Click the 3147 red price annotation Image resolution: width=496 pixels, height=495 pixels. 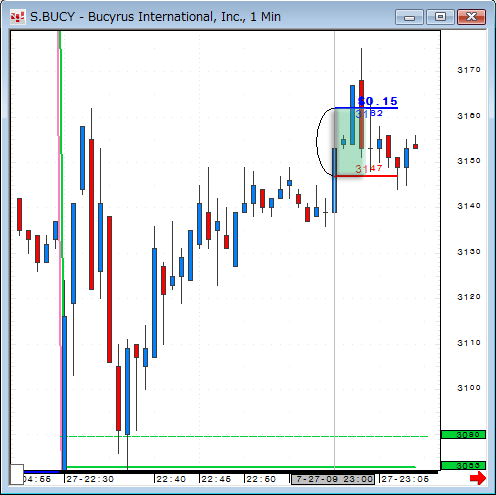pyautogui.click(x=368, y=169)
